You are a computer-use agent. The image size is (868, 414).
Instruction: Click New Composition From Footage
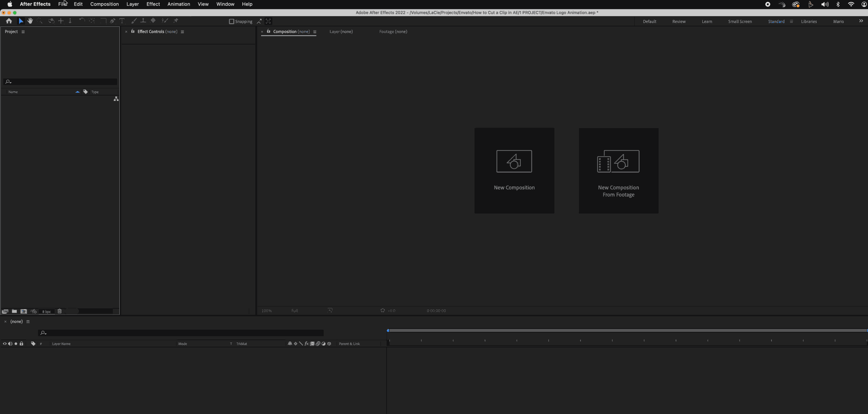pyautogui.click(x=618, y=170)
